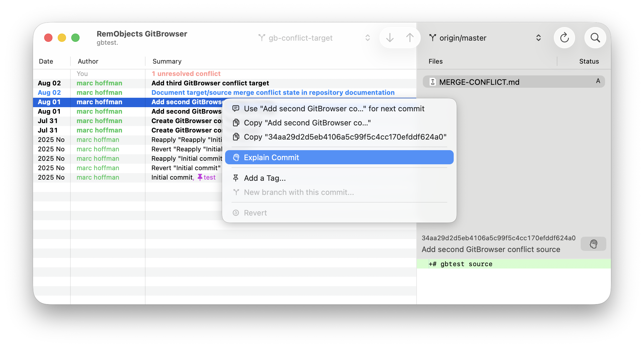This screenshot has width=644, height=348.
Task: Select Copy "Add second GitBrowser co..." menu entry
Action: (339, 123)
